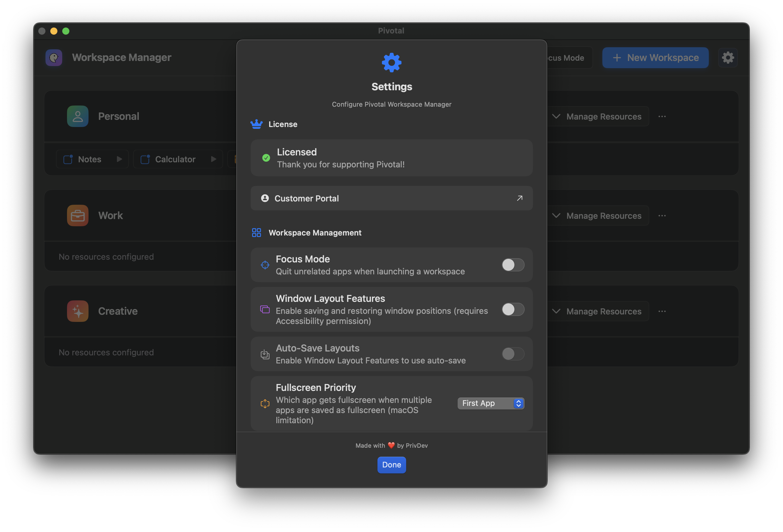Click the crown icon beside License

[x=257, y=124]
